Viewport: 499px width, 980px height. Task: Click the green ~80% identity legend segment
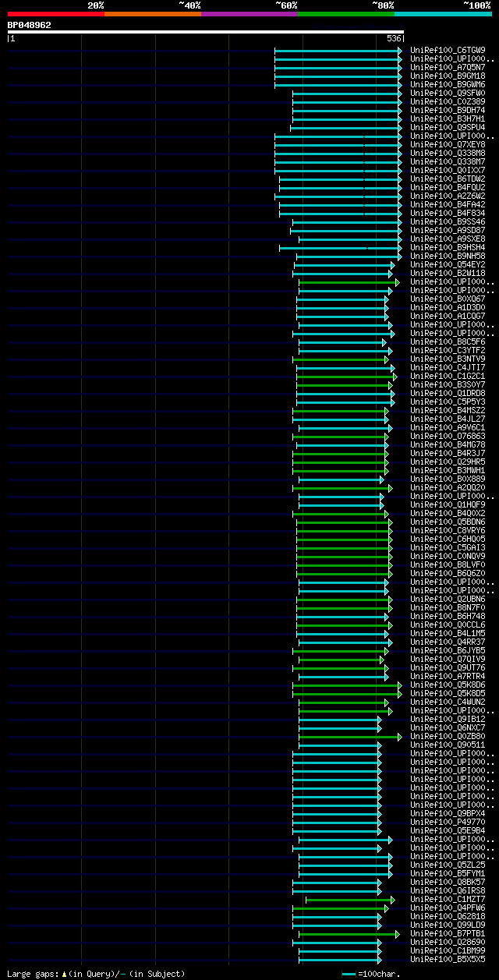pos(346,13)
